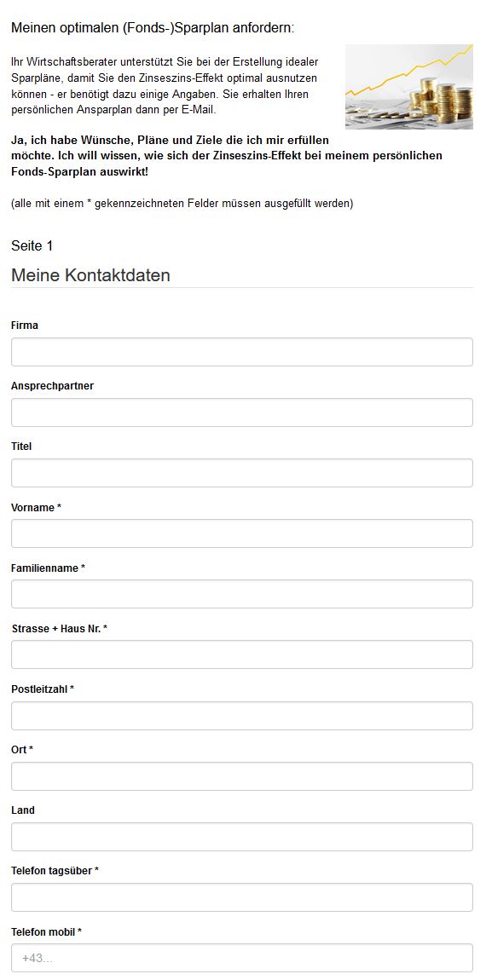Click the Telefon mobil label
This screenshot has height=980, width=486.
click(x=46, y=932)
